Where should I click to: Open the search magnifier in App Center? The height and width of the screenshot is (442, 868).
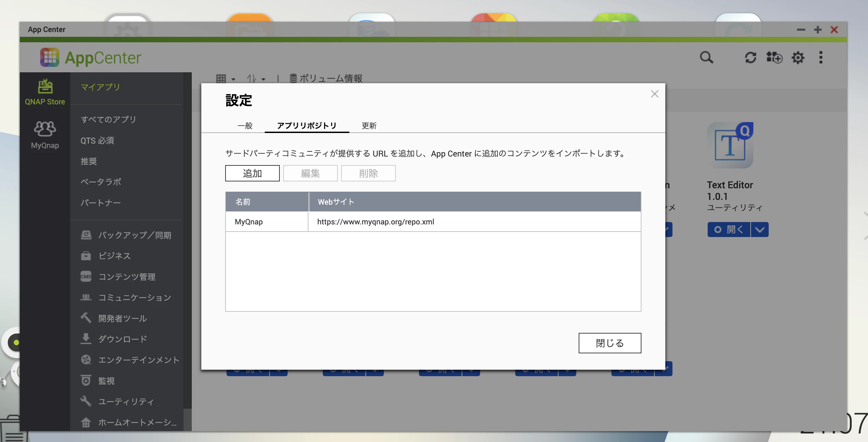point(706,57)
